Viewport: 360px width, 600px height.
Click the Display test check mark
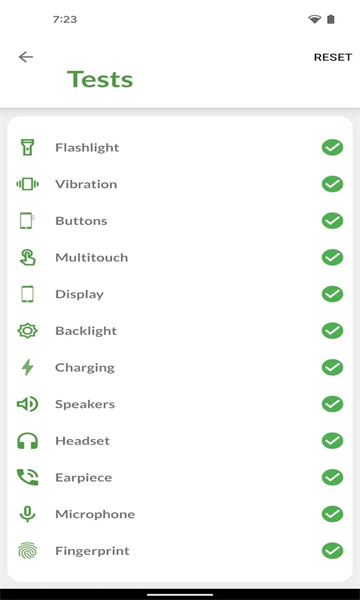tap(332, 294)
